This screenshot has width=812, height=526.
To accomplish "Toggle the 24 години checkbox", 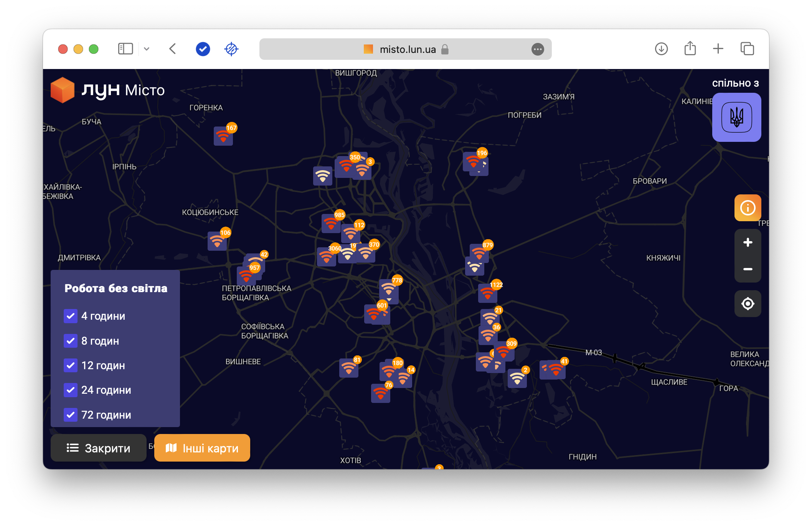I will [x=71, y=390].
